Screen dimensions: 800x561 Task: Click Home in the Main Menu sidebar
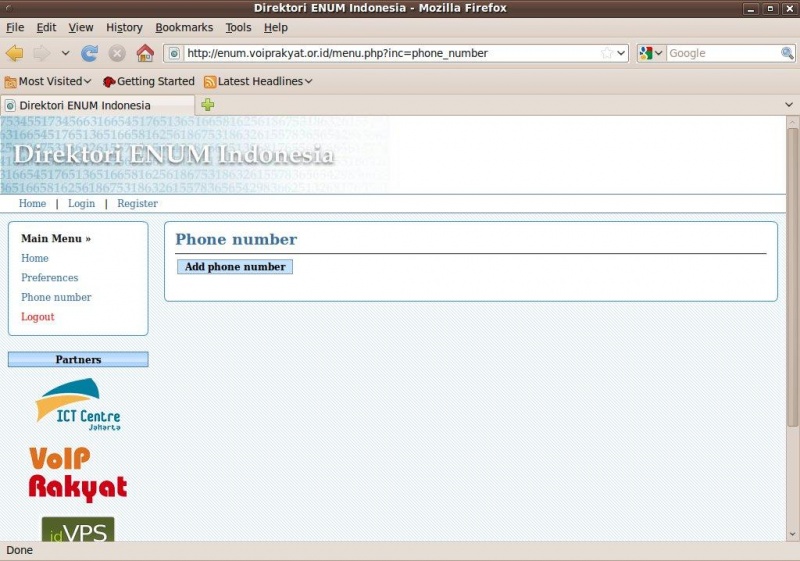(x=35, y=258)
